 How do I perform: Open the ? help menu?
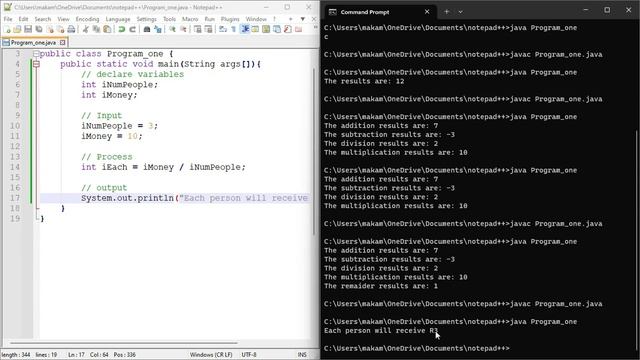click(274, 19)
